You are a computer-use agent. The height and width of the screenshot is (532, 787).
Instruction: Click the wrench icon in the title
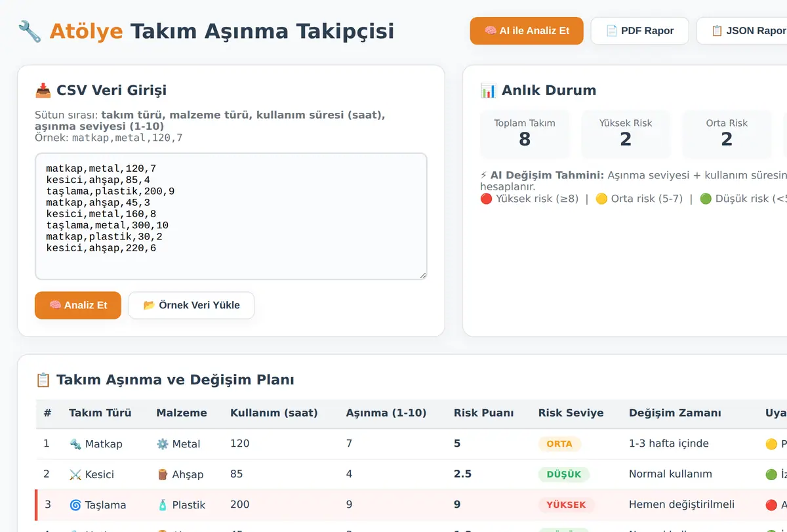30,31
